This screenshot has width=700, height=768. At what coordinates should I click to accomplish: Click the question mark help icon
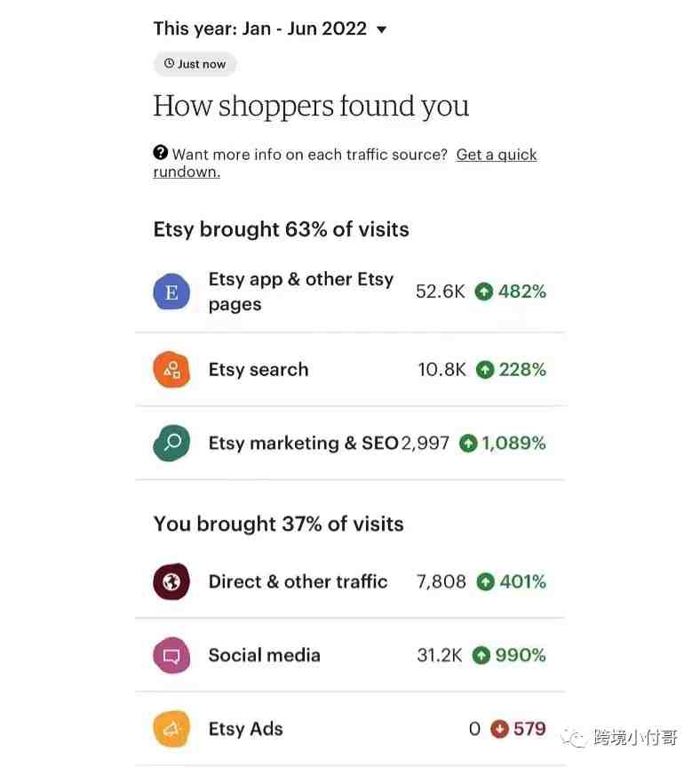(160, 153)
